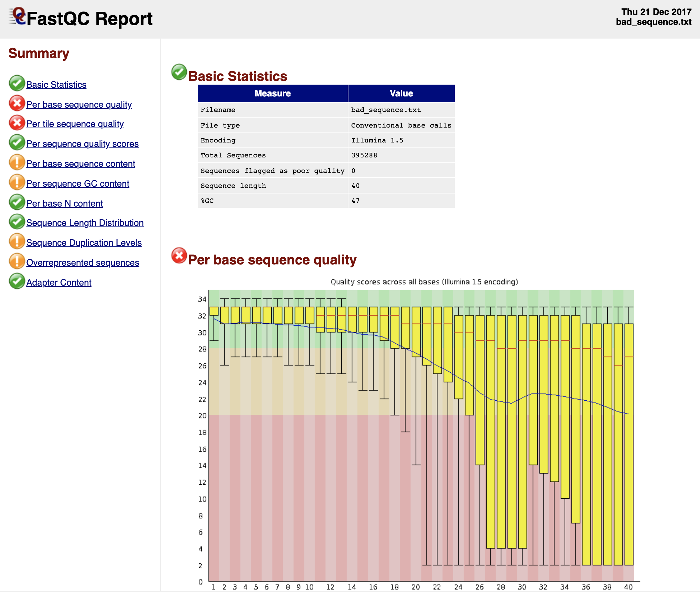The image size is (700, 592).
Task: Click warning icon beside Per sequence GC content
Action: (x=17, y=182)
